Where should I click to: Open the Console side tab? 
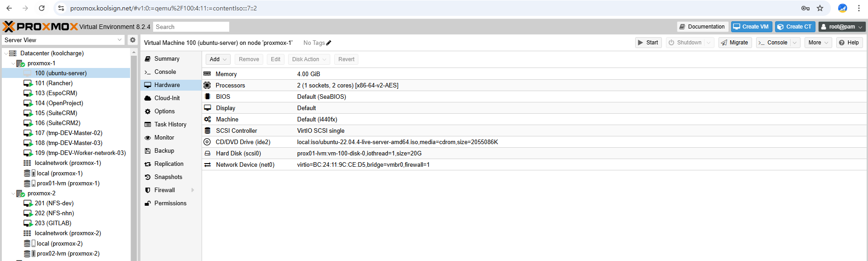click(x=171, y=72)
